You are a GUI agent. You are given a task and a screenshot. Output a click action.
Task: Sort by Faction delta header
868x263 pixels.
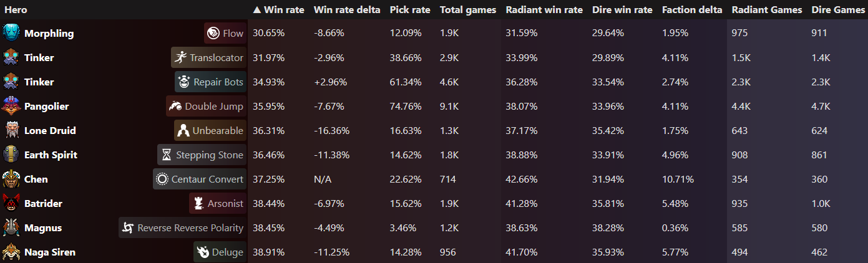pyautogui.click(x=692, y=10)
